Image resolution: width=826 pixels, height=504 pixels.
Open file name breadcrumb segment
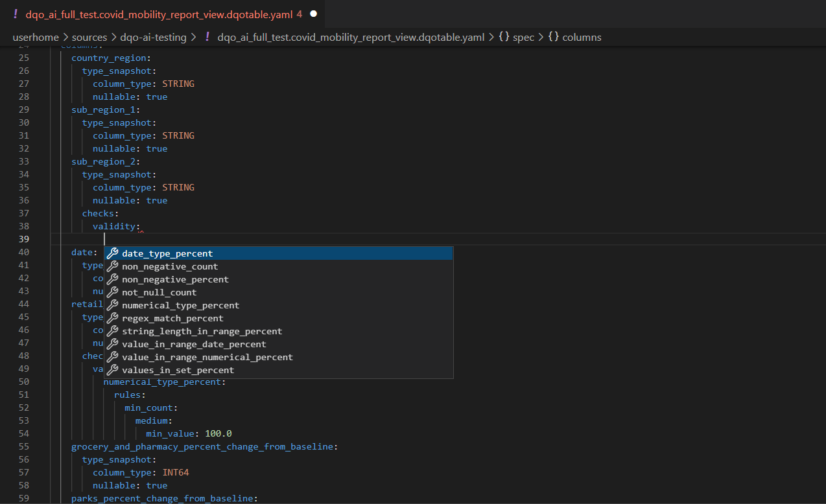(x=351, y=38)
